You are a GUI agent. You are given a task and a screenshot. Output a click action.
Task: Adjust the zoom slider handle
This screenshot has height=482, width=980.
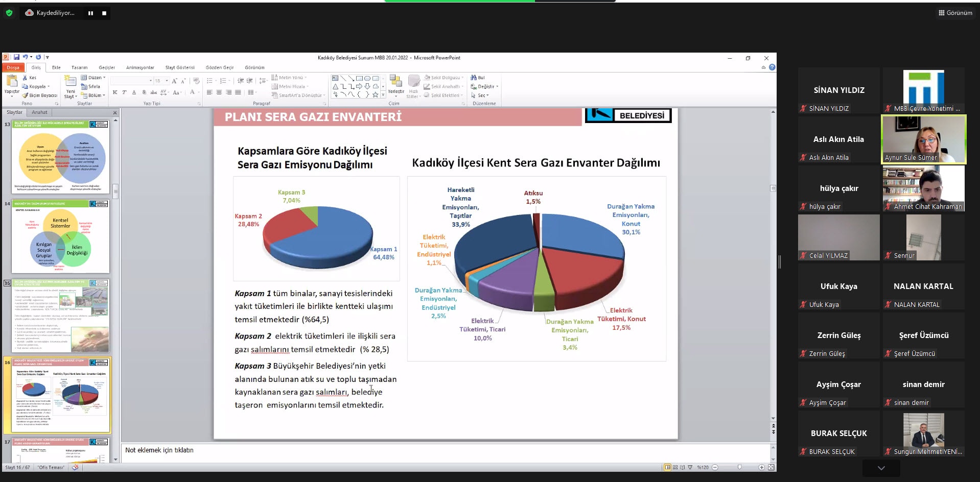click(x=739, y=467)
